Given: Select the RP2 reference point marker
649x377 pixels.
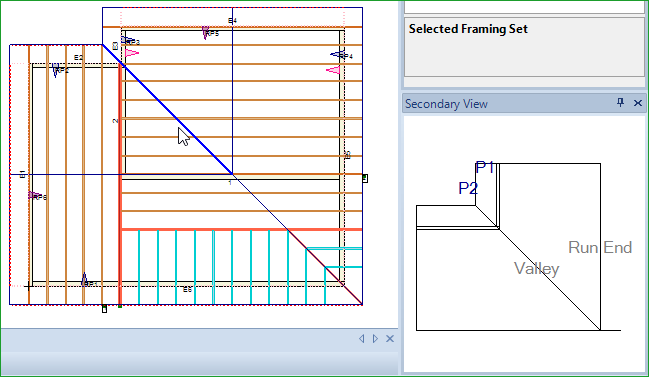Looking at the screenshot, I should pyautogui.click(x=56, y=70).
